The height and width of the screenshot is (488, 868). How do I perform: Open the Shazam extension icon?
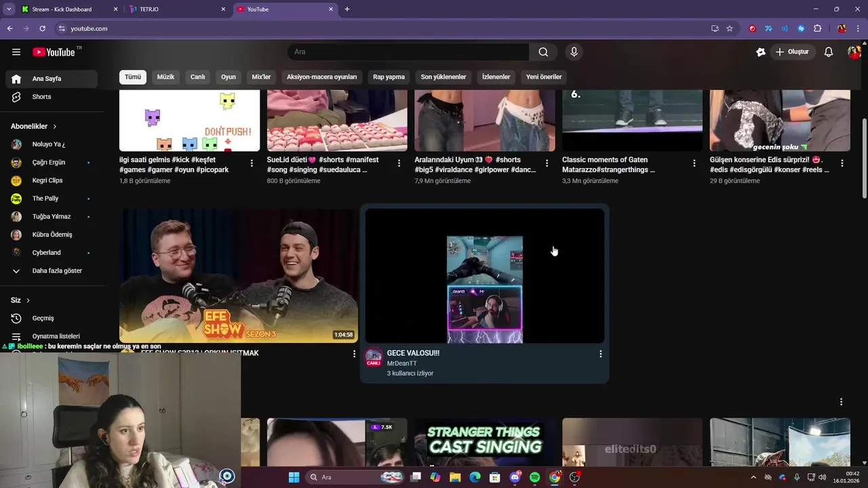(x=801, y=28)
